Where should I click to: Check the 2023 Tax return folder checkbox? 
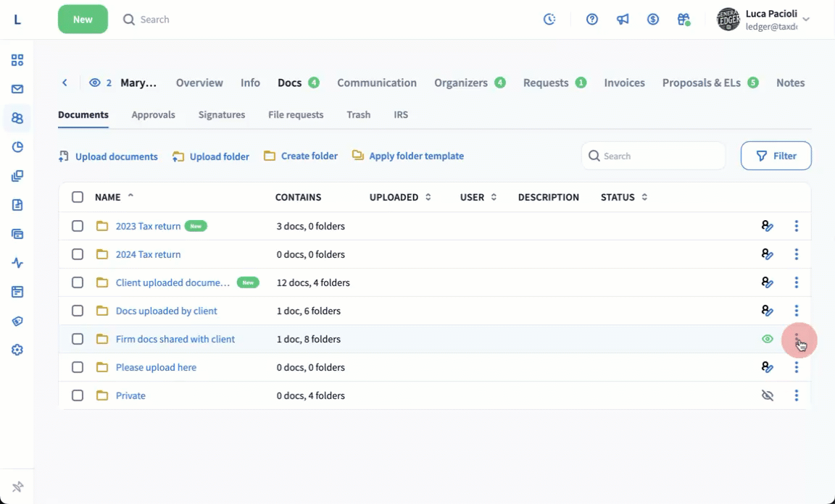78,226
